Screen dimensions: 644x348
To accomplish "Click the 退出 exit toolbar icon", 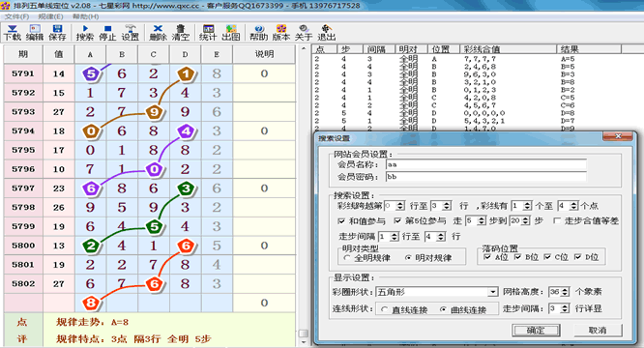I will pos(327,33).
